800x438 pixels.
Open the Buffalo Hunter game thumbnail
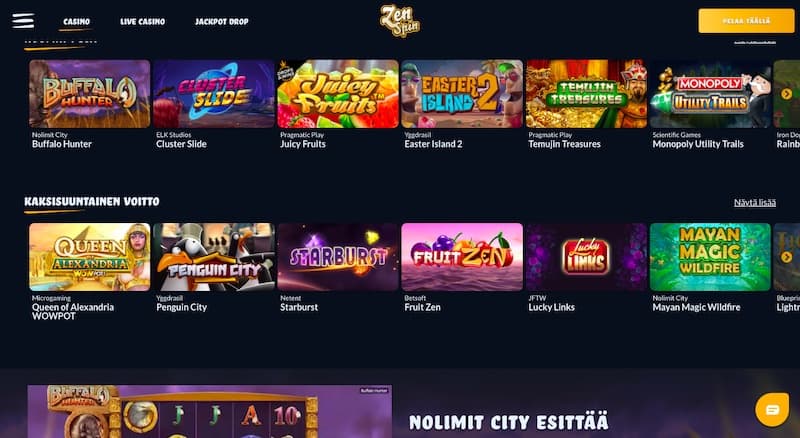(x=90, y=94)
